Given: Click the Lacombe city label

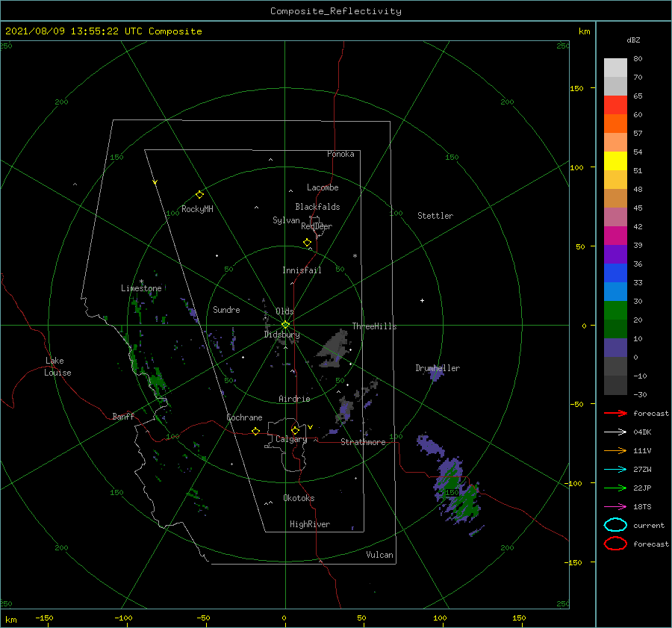Looking at the screenshot, I should [x=323, y=187].
